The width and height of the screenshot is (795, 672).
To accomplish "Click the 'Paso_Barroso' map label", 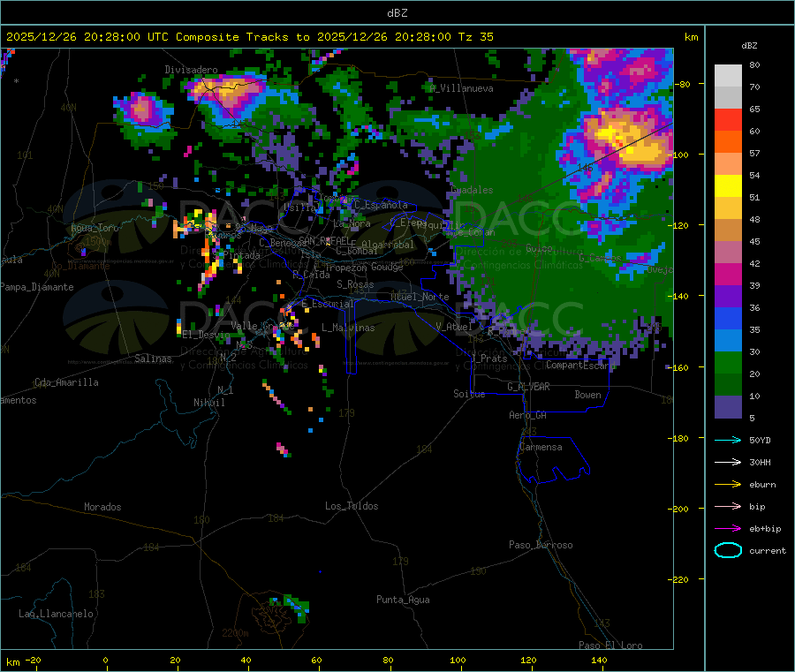I will (541, 545).
